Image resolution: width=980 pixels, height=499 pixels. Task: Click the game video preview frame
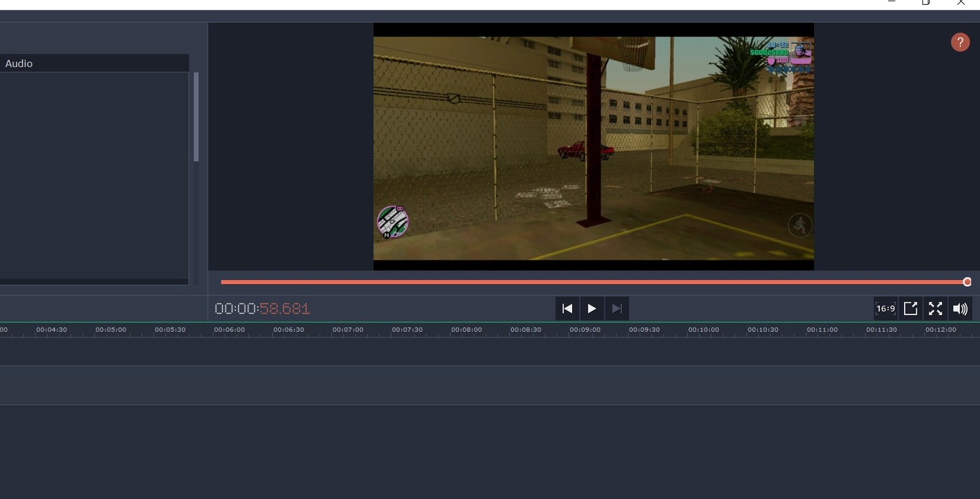click(594, 147)
